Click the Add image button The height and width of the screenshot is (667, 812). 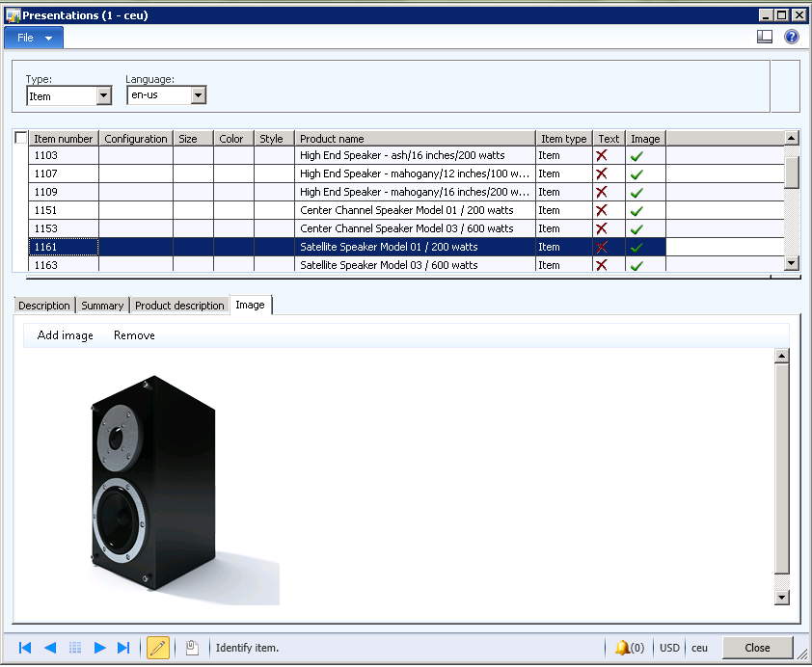(x=66, y=335)
